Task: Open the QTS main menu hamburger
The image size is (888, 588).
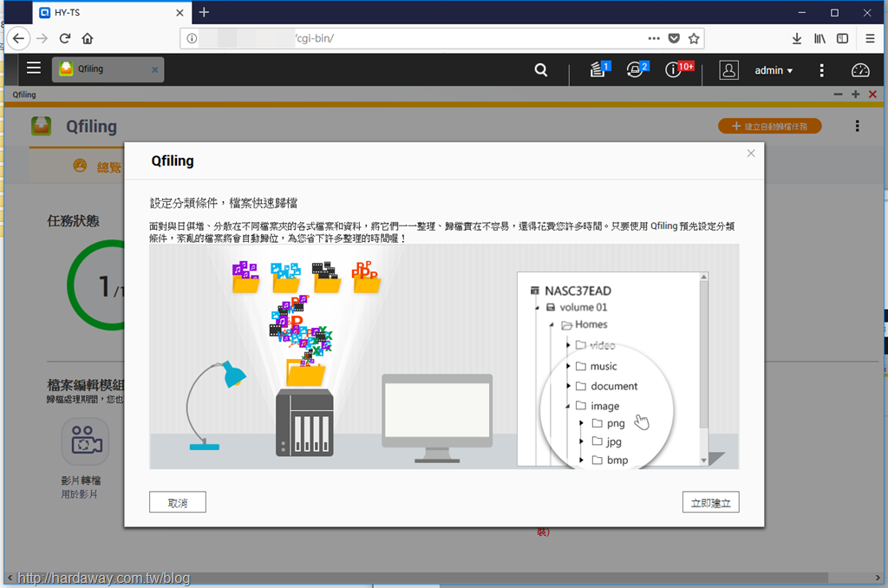Action: point(34,69)
